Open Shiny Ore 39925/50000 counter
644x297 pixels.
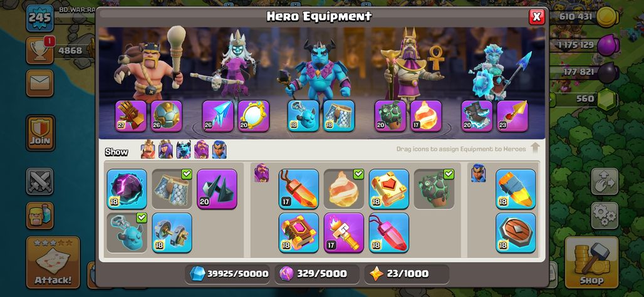click(227, 274)
